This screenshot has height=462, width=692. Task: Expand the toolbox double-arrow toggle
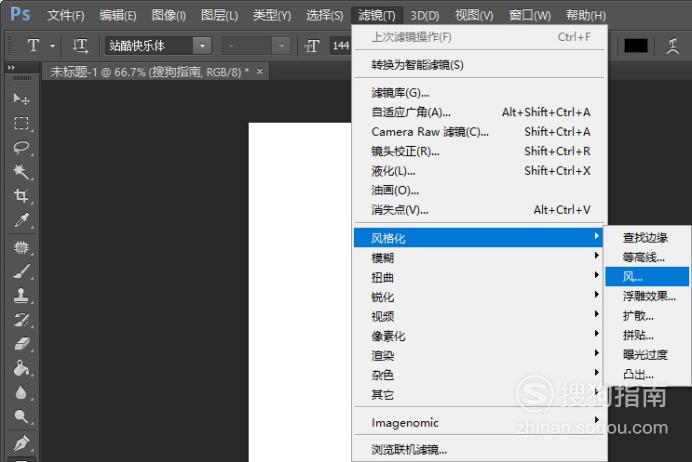[11, 68]
